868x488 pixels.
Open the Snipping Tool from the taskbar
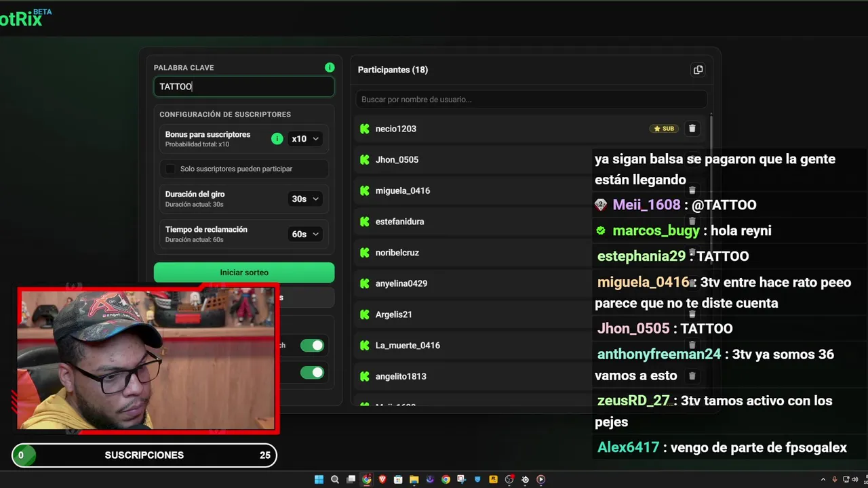[x=461, y=479]
